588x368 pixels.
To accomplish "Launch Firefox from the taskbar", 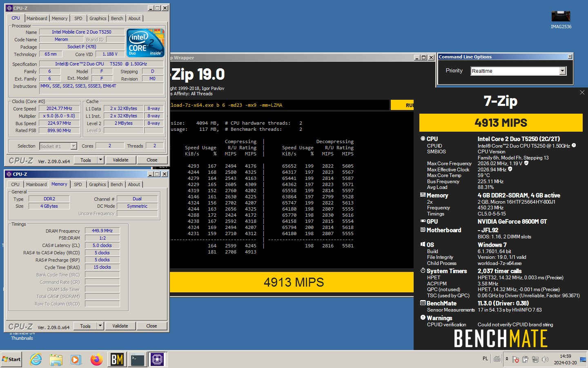I will (x=96, y=359).
